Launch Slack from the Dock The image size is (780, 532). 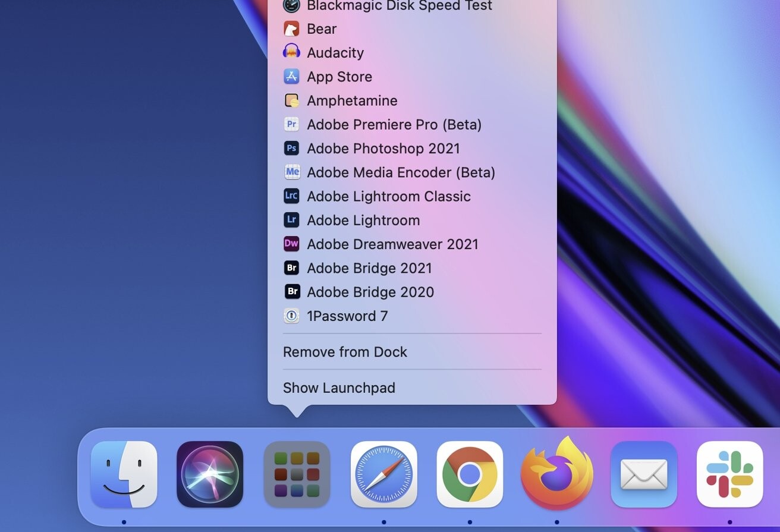click(x=730, y=474)
